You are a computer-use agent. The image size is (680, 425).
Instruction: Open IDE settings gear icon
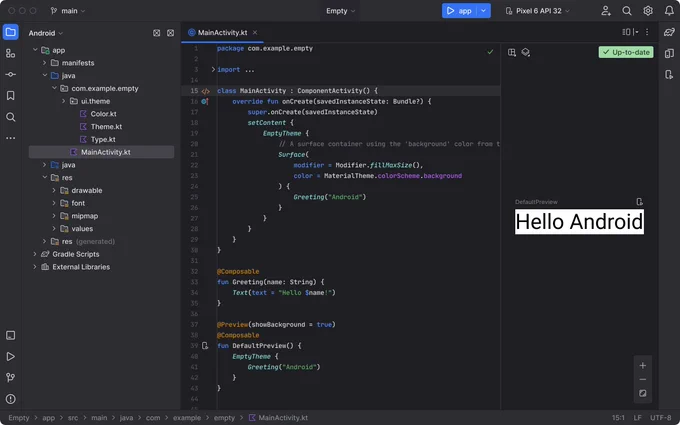pos(648,11)
